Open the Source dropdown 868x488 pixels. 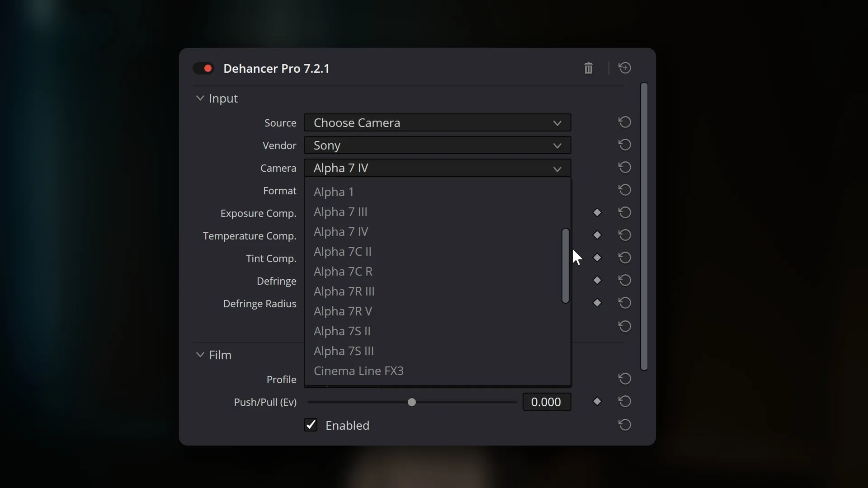pos(437,123)
